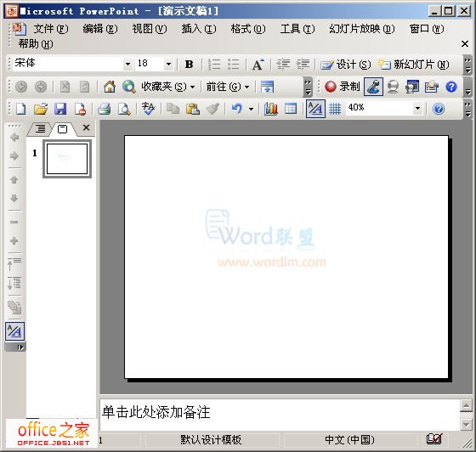This screenshot has width=476, height=452.
Task: Open the Undo history dropdown arrow
Action: (x=251, y=109)
